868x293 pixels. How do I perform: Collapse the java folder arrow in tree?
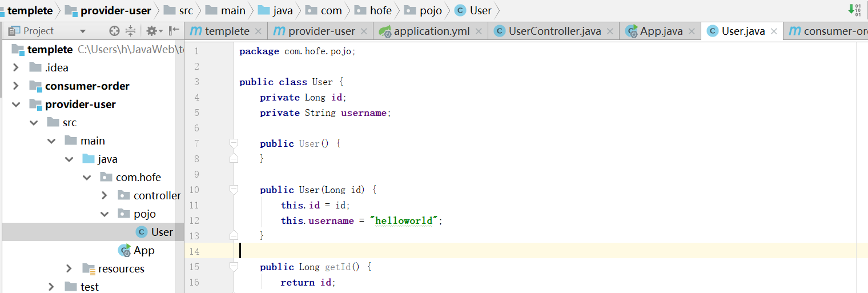coord(69,159)
